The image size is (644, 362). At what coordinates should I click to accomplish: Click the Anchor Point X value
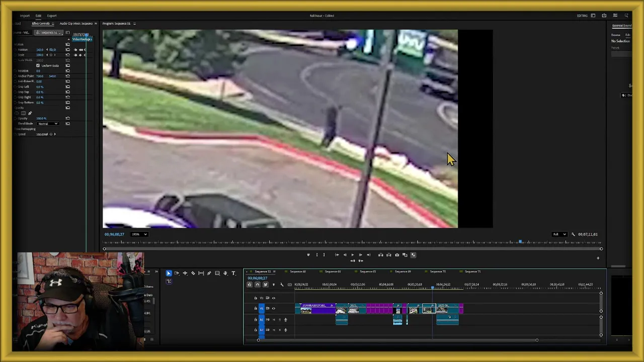(x=40, y=76)
